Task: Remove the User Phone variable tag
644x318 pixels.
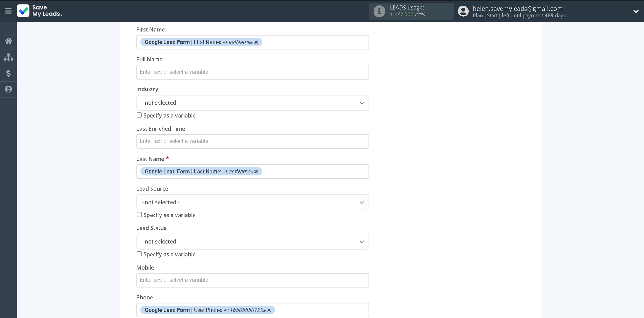Action: point(269,310)
